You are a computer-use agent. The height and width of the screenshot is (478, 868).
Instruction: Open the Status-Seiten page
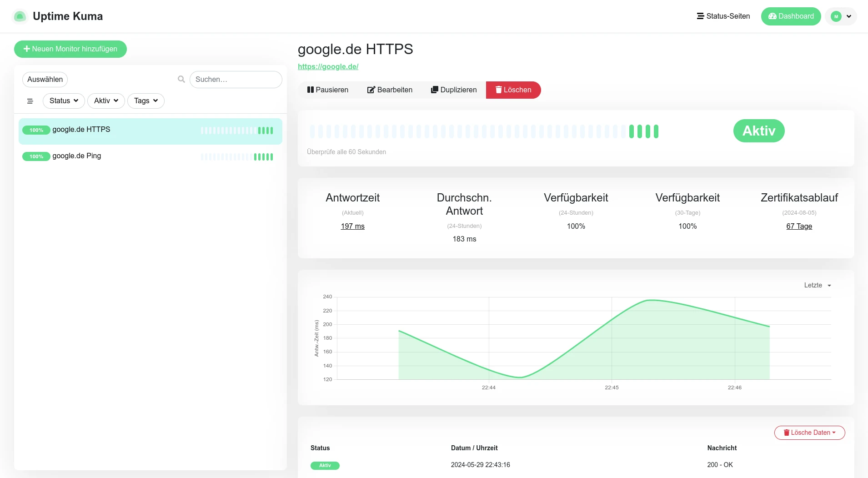(723, 16)
